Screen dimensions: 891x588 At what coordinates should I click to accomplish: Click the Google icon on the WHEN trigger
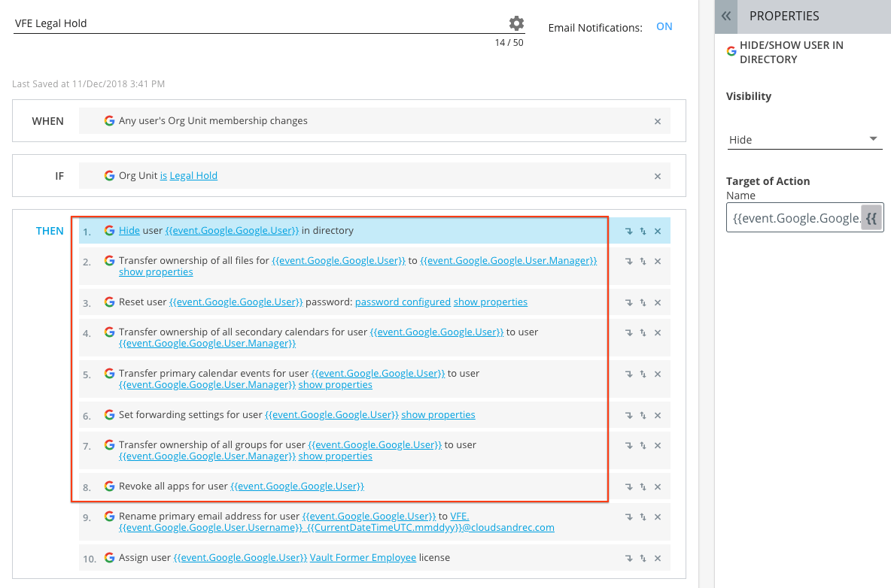pyautogui.click(x=109, y=120)
